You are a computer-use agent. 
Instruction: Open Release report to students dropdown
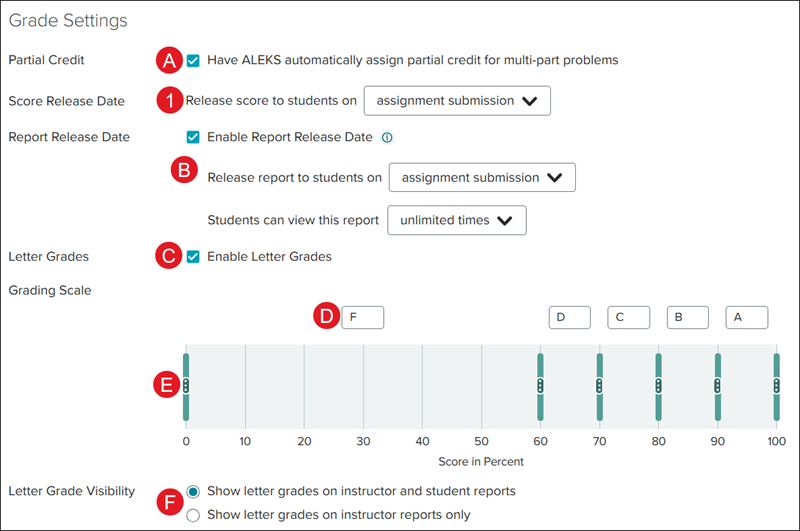(x=482, y=177)
